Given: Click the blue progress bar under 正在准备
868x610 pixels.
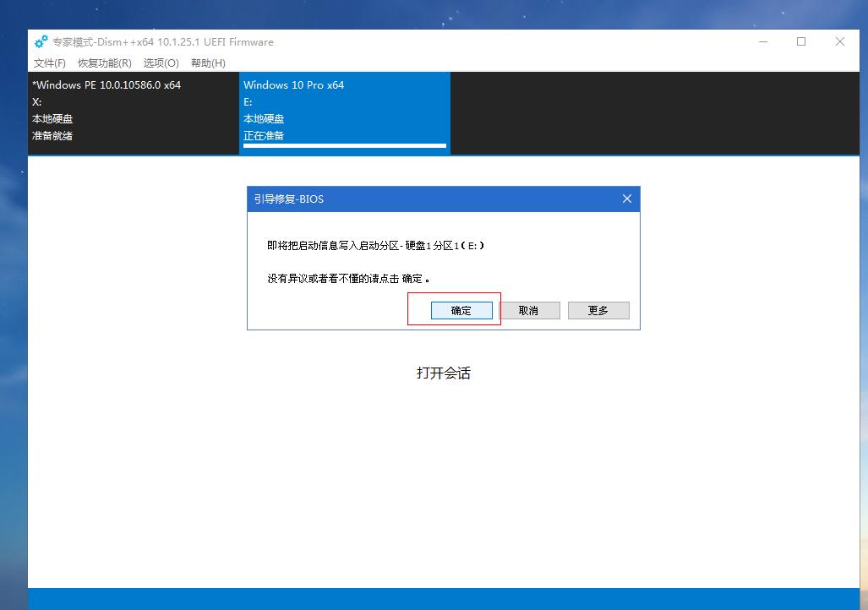Looking at the screenshot, I should click(x=344, y=146).
